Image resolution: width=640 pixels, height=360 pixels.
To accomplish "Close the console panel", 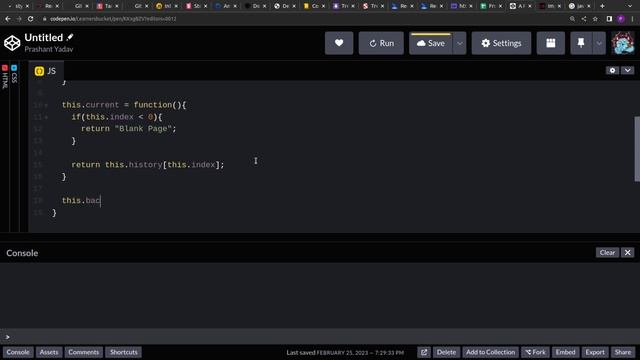I will click(627, 252).
